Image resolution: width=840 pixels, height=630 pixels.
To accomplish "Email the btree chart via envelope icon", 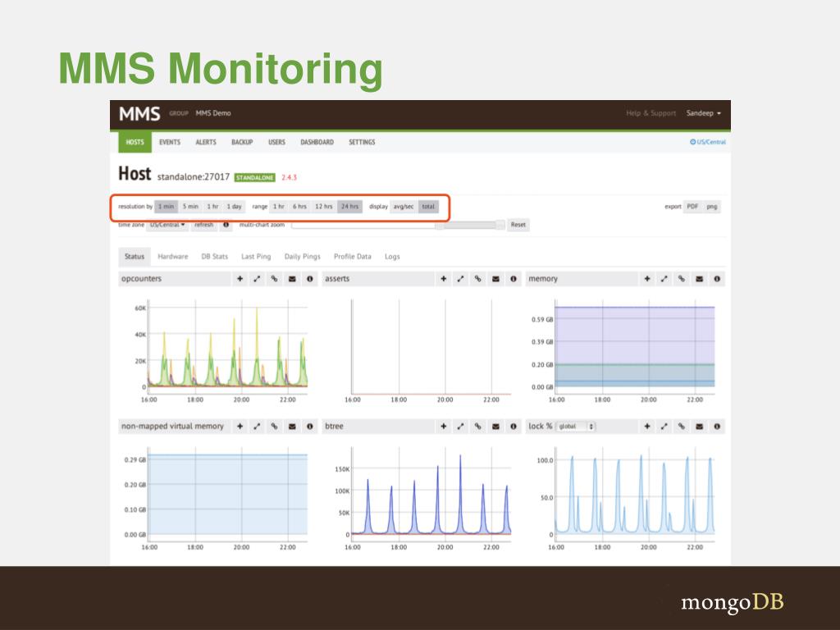I will coord(495,427).
